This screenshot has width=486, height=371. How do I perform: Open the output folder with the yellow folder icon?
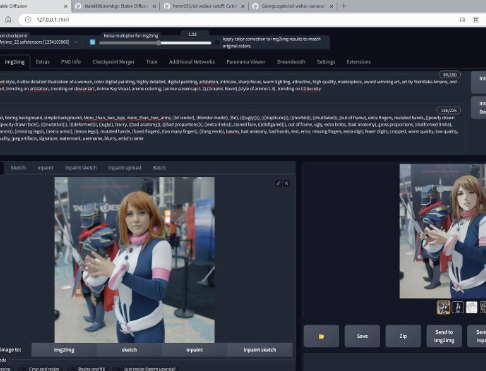point(321,336)
